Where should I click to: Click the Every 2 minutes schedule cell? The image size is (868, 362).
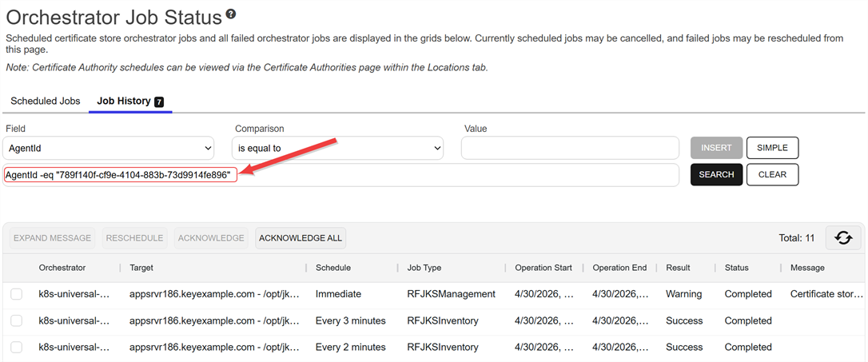pos(350,347)
